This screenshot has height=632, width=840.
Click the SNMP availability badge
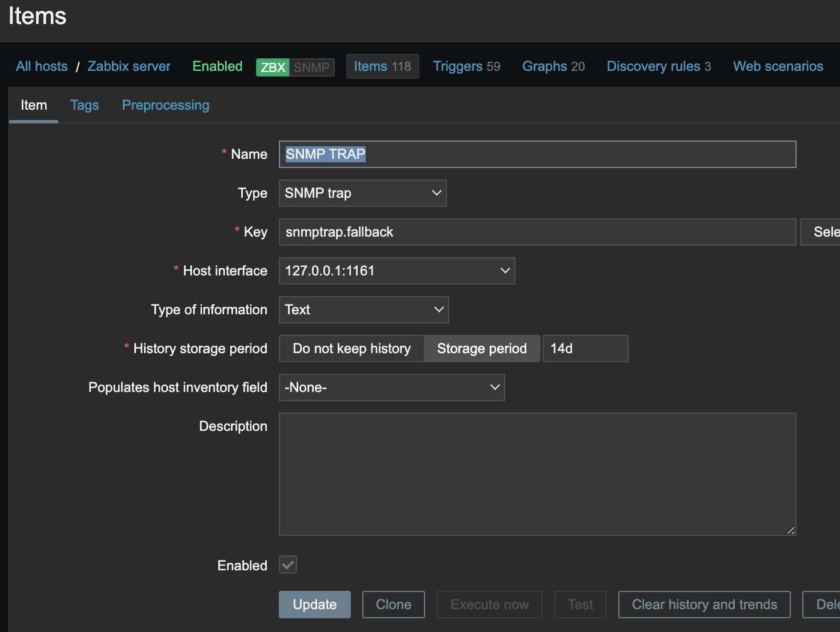point(311,67)
